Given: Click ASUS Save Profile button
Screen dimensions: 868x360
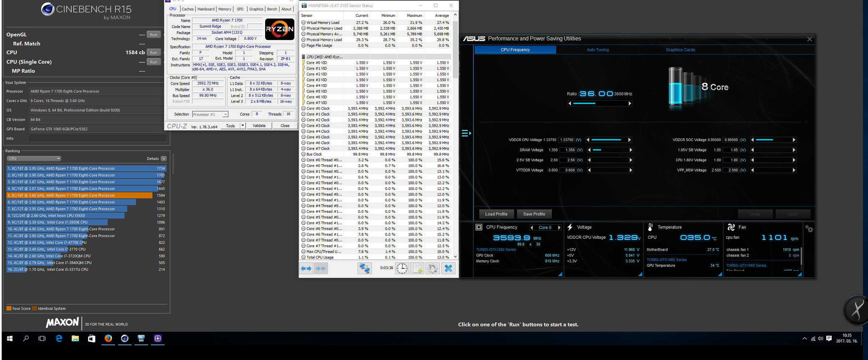Looking at the screenshot, I should tap(534, 214).
